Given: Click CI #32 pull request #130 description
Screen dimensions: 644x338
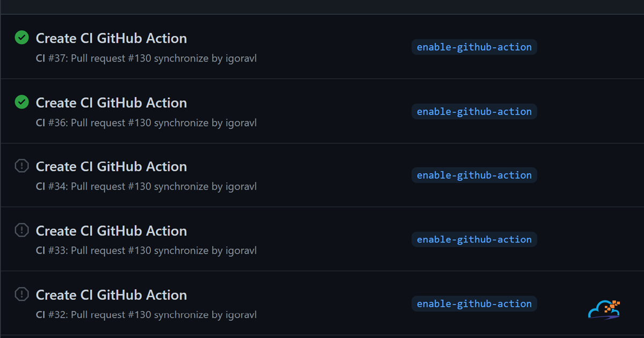Looking at the screenshot, I should (x=146, y=315).
